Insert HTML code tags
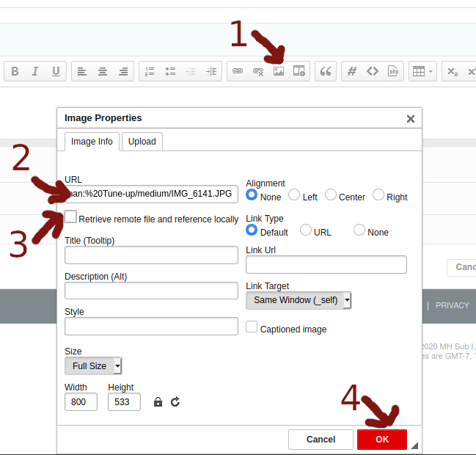This screenshot has width=476, height=455. pyautogui.click(x=373, y=71)
